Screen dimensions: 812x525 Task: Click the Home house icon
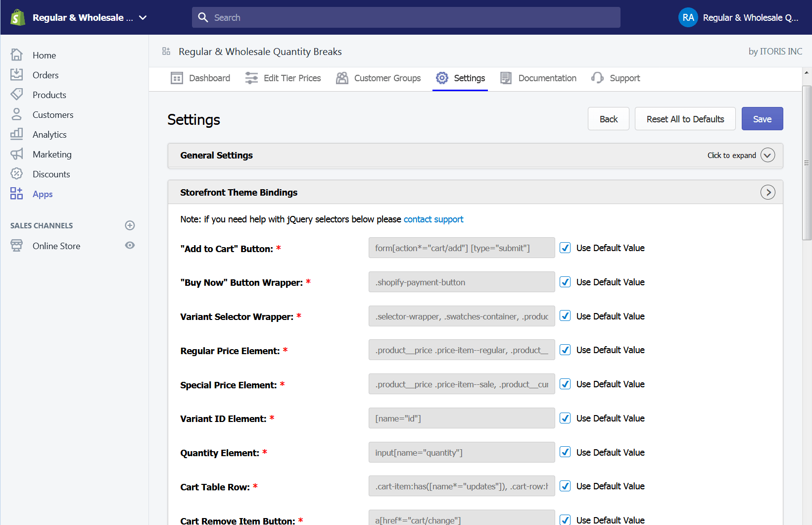point(17,54)
